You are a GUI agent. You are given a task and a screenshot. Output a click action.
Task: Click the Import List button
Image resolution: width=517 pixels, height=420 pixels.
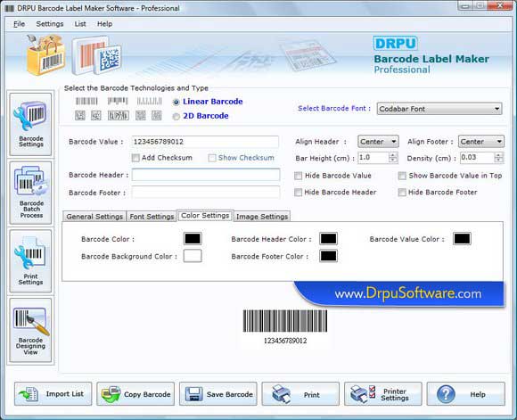[x=53, y=394]
